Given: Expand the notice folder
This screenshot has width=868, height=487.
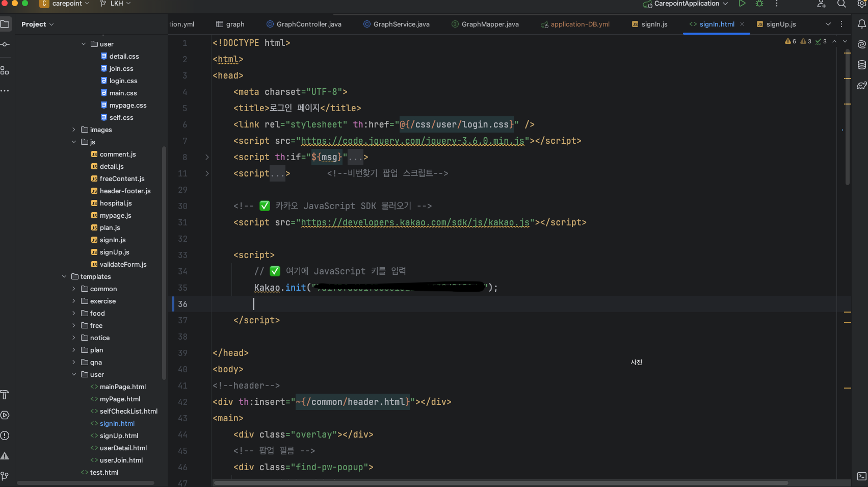Looking at the screenshot, I should click(74, 338).
